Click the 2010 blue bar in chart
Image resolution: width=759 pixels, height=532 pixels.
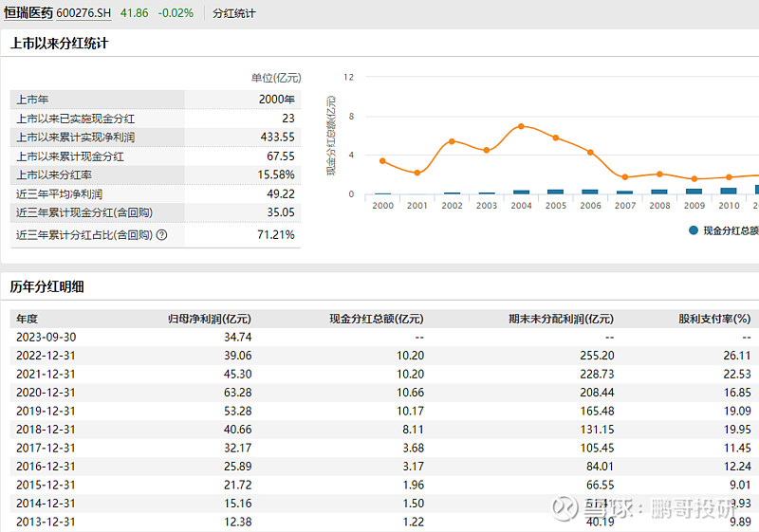pyautogui.click(x=729, y=191)
